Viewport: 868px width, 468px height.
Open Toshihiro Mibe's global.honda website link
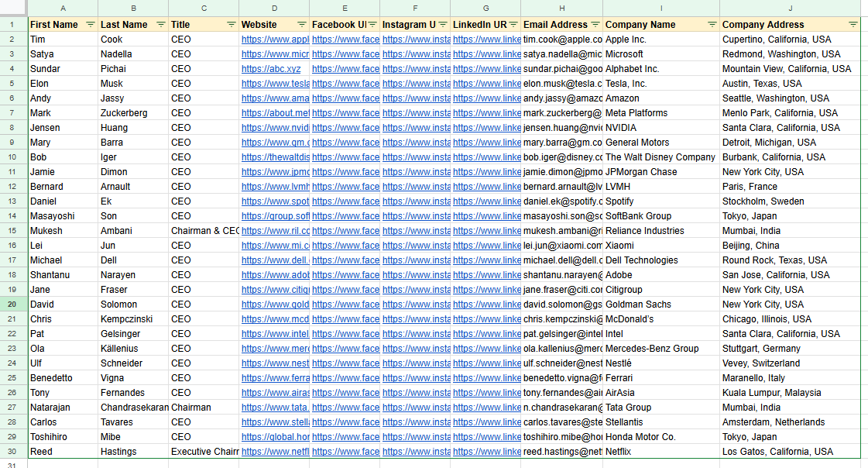[275, 437]
